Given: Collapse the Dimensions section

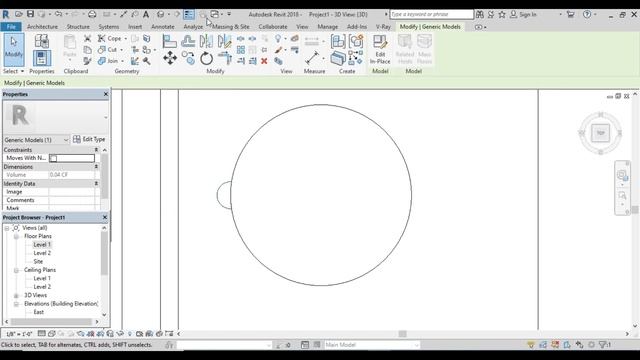Looking at the screenshot, I should tap(96, 167).
